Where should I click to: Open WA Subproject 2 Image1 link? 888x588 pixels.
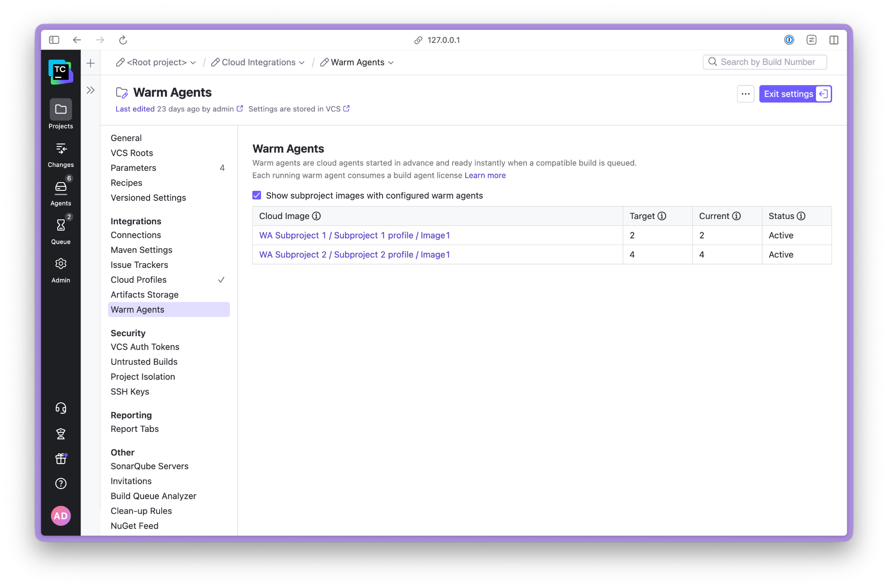coord(355,255)
